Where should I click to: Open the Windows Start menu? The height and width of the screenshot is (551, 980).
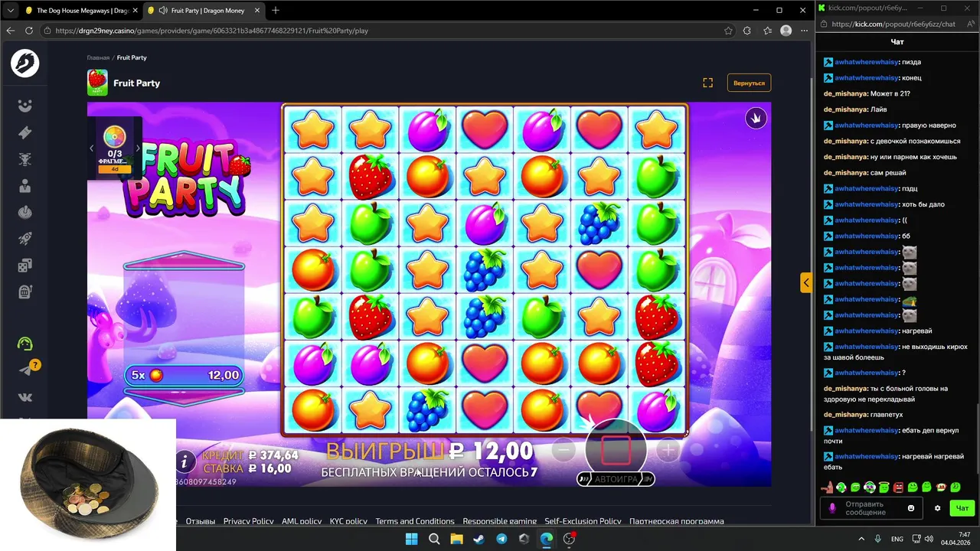click(x=411, y=539)
